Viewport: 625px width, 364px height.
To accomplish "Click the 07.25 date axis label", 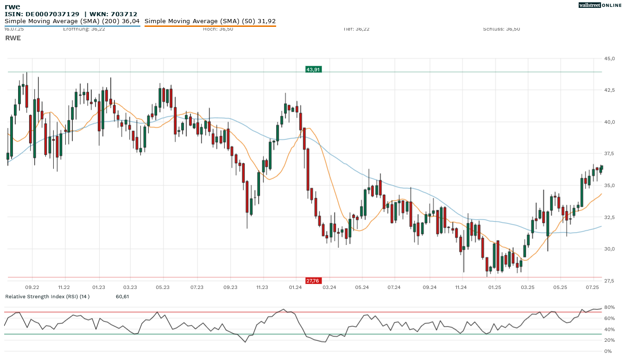I will 593,288.
